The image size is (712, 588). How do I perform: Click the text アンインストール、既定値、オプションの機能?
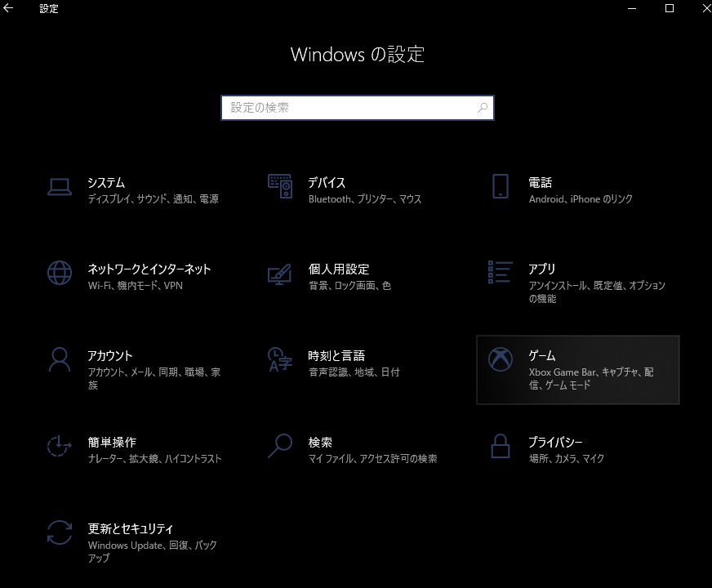tap(597, 292)
